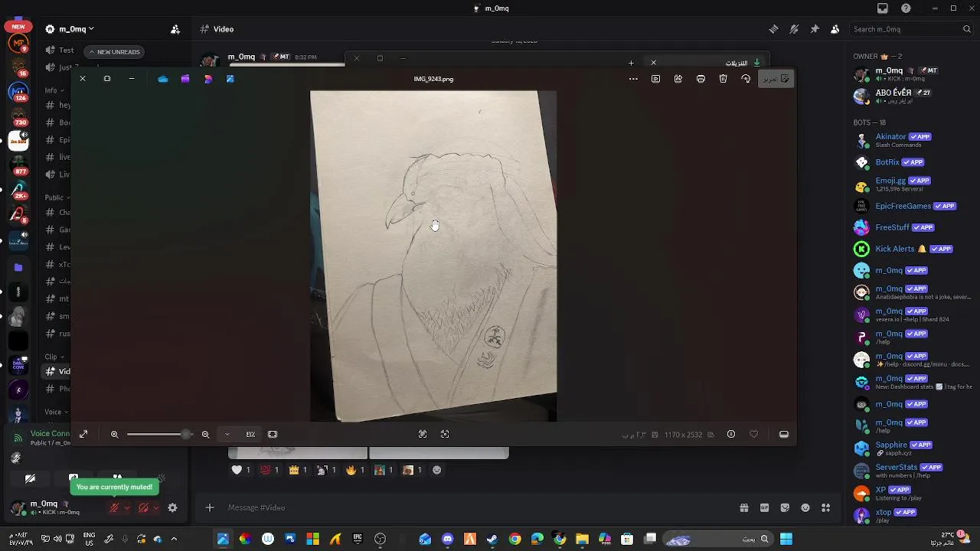Open Threads icon in Discord header
980x551 pixels.
[773, 29]
